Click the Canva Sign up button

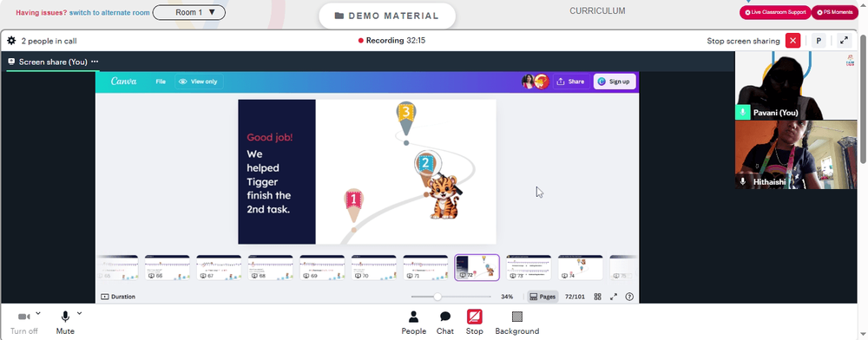click(614, 82)
